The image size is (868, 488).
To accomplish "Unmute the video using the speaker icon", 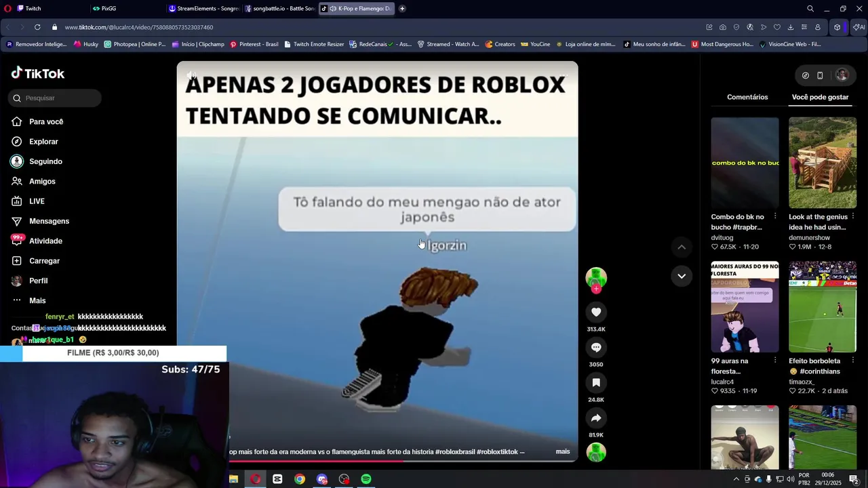I will [192, 75].
